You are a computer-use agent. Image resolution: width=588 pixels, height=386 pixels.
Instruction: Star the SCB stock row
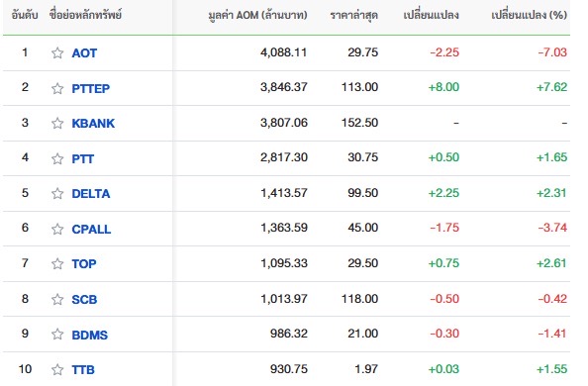pyautogui.click(x=57, y=299)
